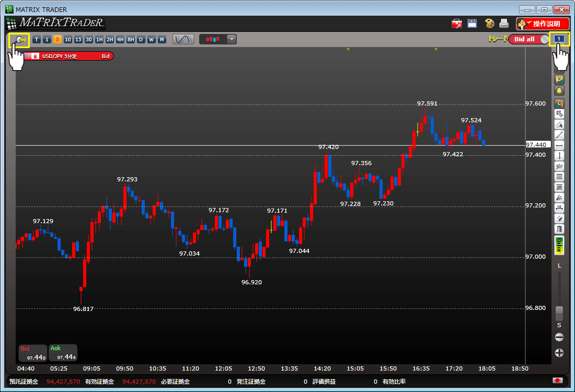Click the Ask price panel
575x392 pixels.
click(x=63, y=353)
